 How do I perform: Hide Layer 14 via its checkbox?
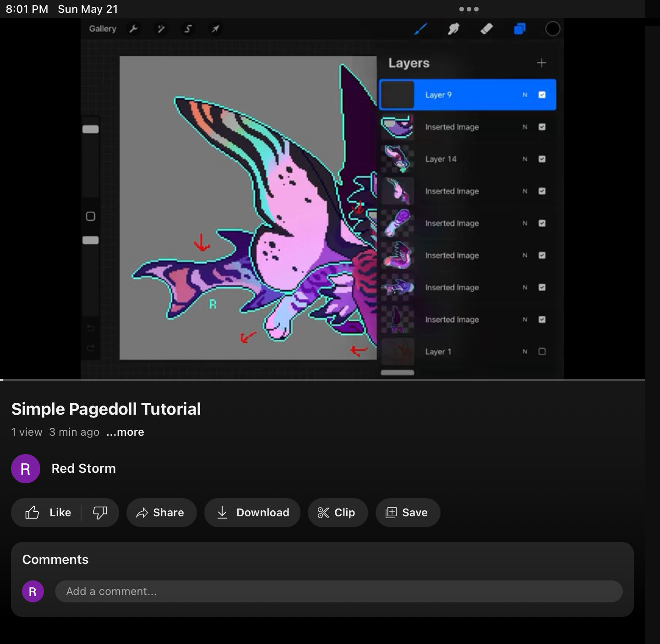(x=542, y=159)
